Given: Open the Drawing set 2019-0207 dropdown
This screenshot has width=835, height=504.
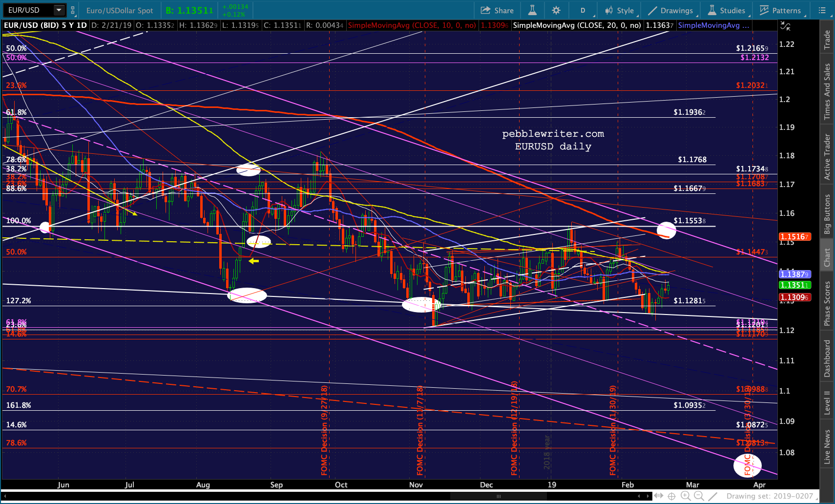Looking at the screenshot, I should (x=773, y=496).
